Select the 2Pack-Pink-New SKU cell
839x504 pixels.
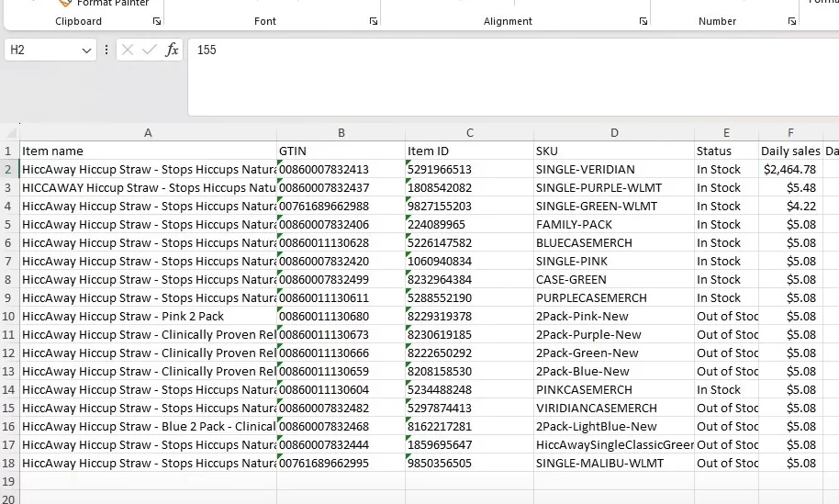coord(614,316)
